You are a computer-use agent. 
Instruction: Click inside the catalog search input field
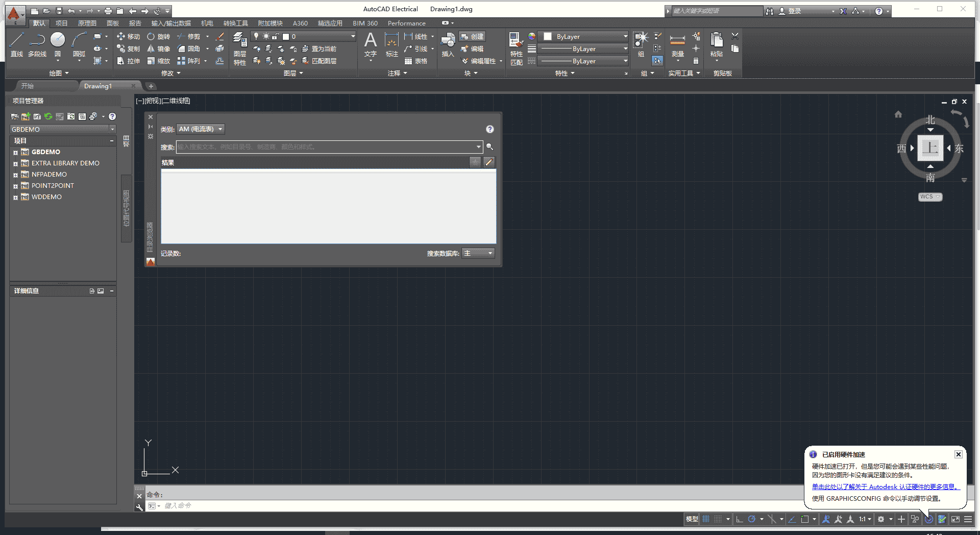click(x=327, y=147)
